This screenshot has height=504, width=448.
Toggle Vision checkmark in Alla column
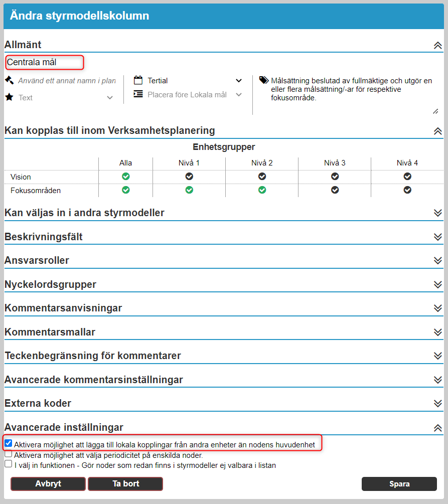126,177
